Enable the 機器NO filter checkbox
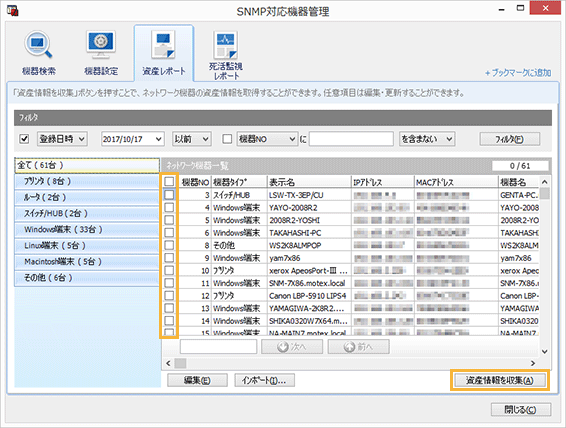The height and width of the screenshot is (428, 566). [x=227, y=139]
